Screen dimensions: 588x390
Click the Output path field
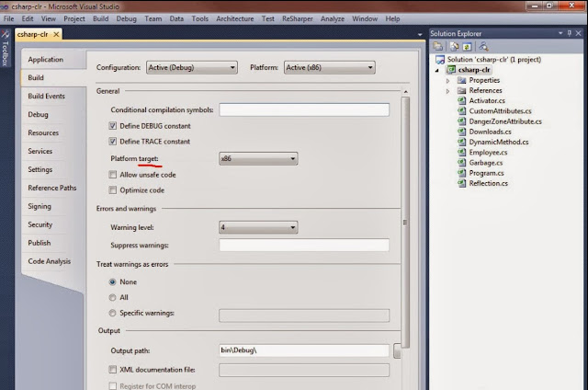(x=304, y=350)
